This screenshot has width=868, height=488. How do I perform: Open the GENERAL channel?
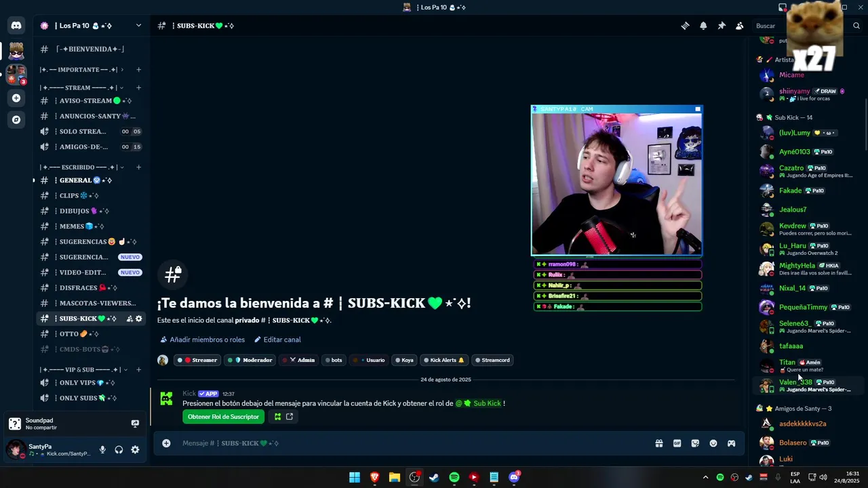tap(90, 180)
